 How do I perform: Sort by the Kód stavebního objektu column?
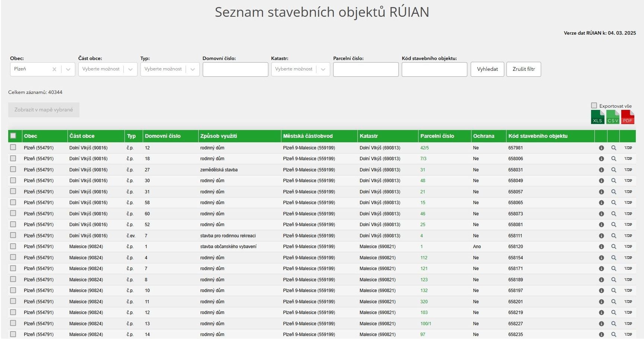click(x=538, y=136)
